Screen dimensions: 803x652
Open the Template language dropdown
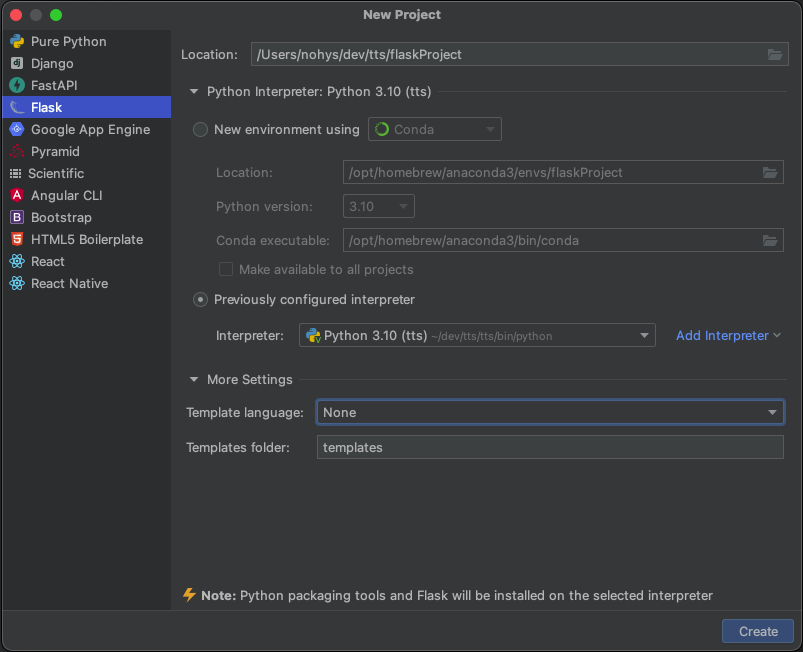pos(550,412)
